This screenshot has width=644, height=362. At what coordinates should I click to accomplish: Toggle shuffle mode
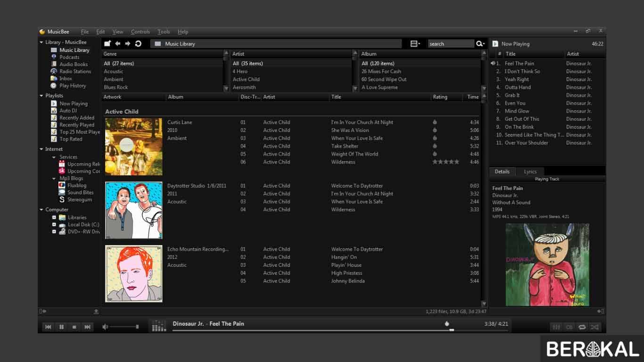pyautogui.click(x=595, y=327)
